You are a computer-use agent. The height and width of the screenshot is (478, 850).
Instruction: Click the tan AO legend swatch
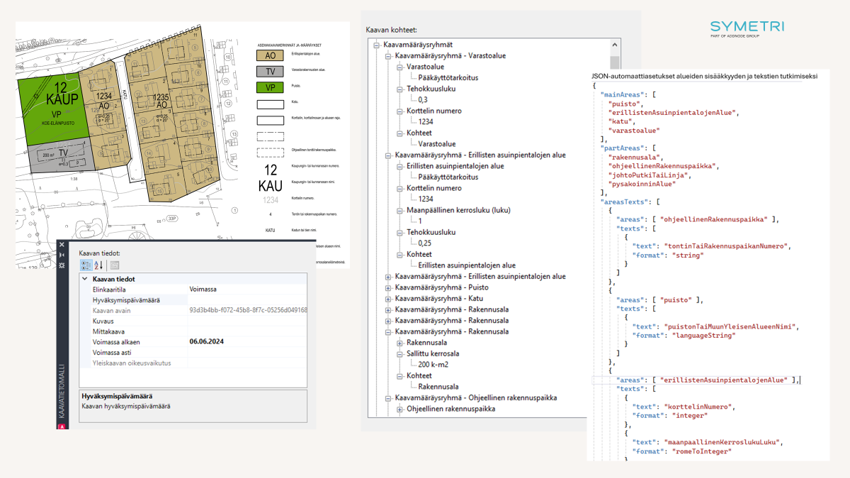pyautogui.click(x=270, y=56)
